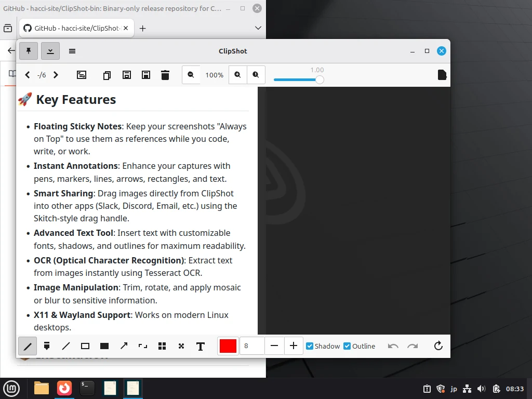The image size is (532, 399).
Task: Maximize the ClipShot window
Action: (x=427, y=51)
